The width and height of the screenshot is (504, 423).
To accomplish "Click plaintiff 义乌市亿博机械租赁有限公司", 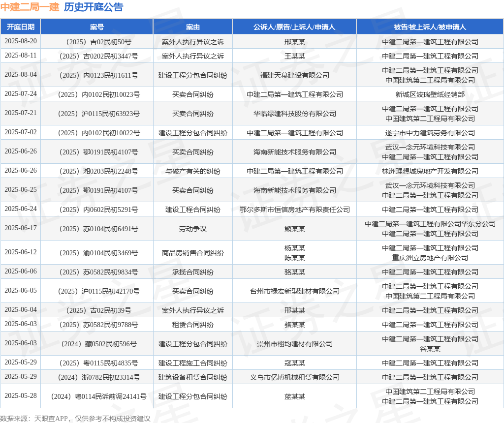I will [294, 377].
